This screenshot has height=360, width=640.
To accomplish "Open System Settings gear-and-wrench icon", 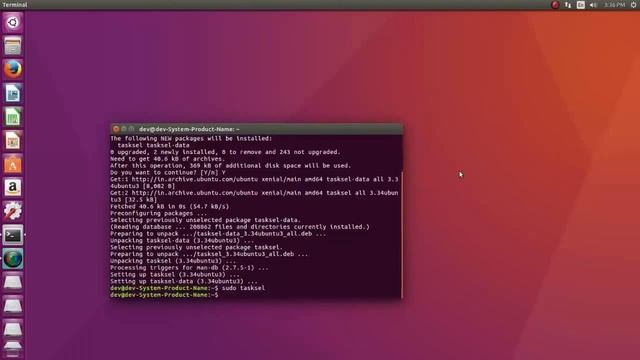I will (13, 211).
